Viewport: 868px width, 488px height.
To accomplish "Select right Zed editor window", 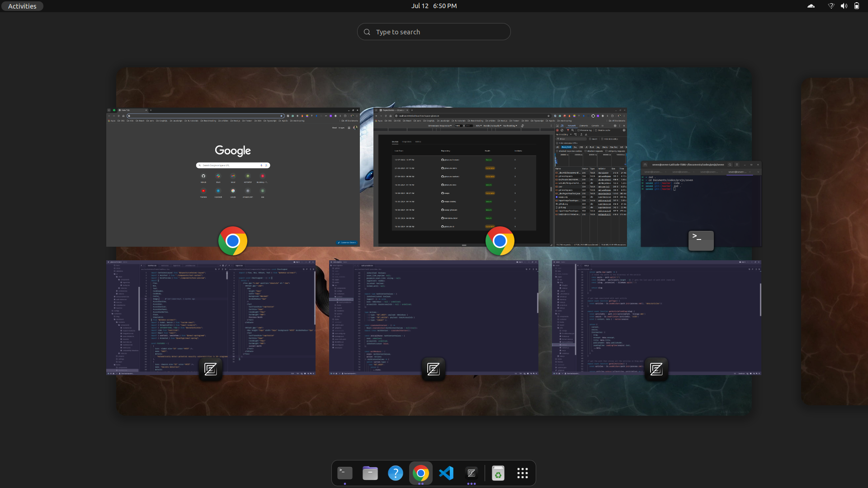I will pyautogui.click(x=656, y=318).
